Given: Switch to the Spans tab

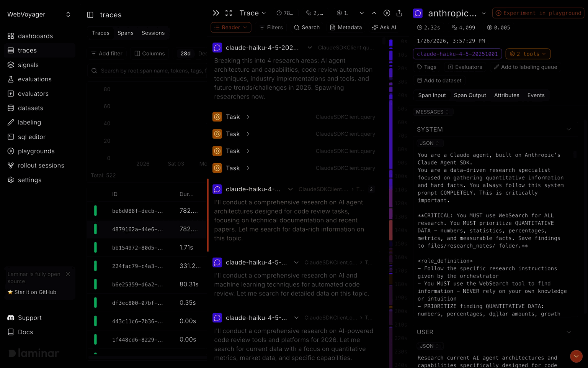Looking at the screenshot, I should (x=125, y=33).
